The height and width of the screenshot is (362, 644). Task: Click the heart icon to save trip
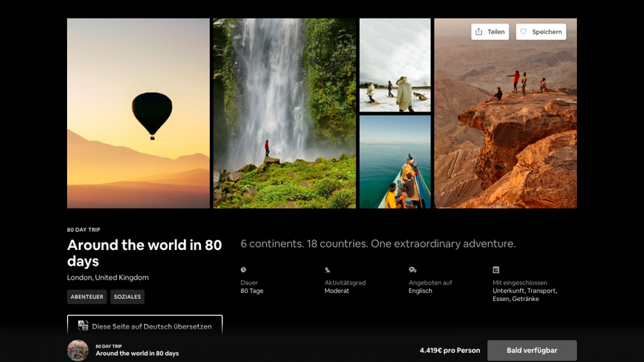click(x=524, y=32)
